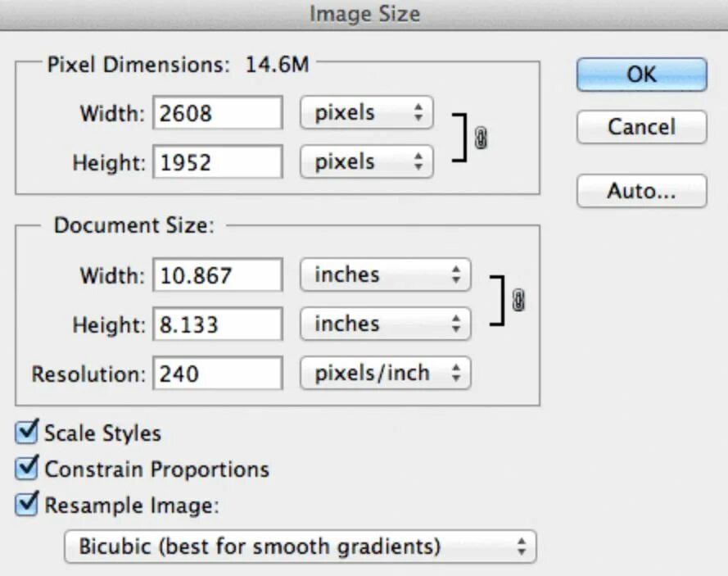Screen dimensions: 728x576
Task: Click the Image Size title bar
Action: click(364, 14)
